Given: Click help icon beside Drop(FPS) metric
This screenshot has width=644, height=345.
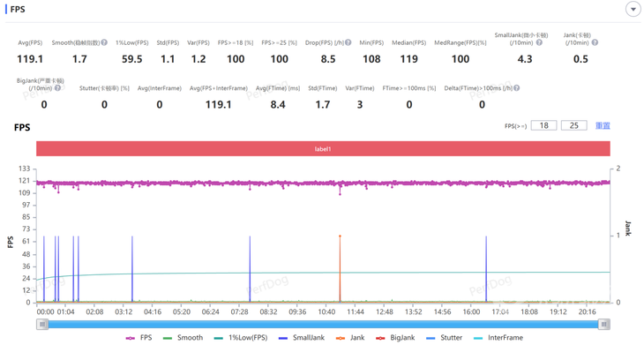Looking at the screenshot, I should [348, 42].
